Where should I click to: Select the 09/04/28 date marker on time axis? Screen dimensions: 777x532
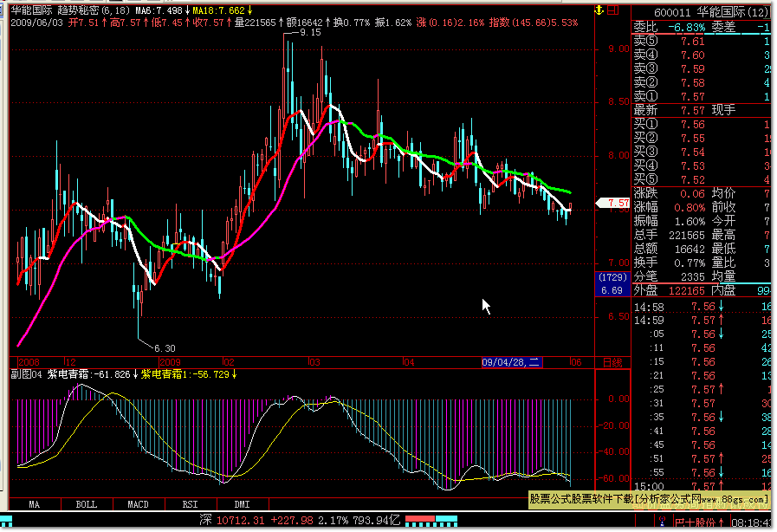512,362
